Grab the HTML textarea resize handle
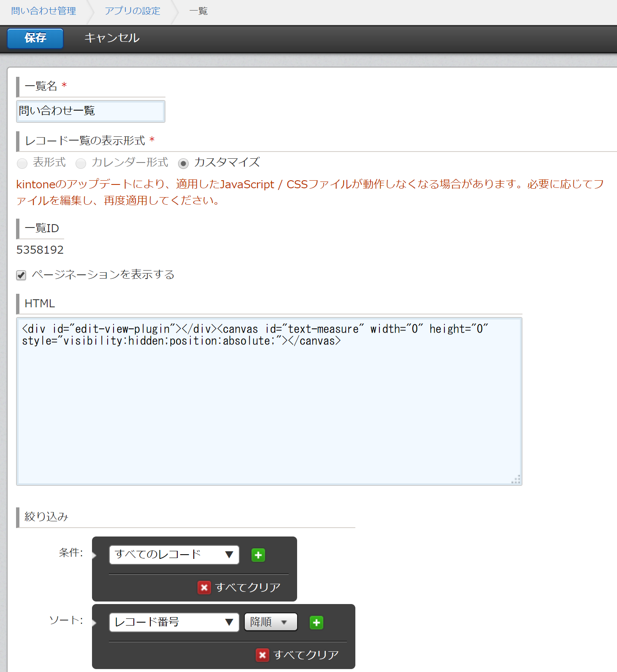The width and height of the screenshot is (617, 672). coord(516,480)
